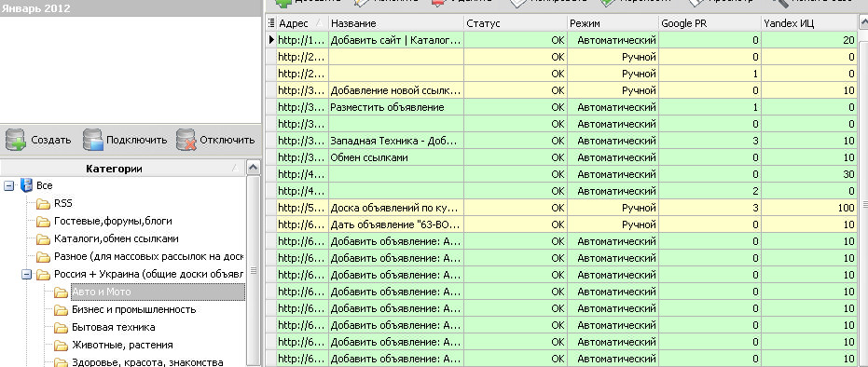Screen dimensions: 868x367
Task: Select Разное (для массовых рассылок) category
Action: click(x=148, y=256)
